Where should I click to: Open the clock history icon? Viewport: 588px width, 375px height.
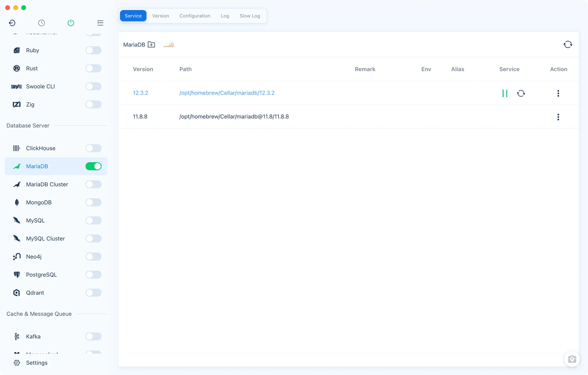(x=42, y=23)
